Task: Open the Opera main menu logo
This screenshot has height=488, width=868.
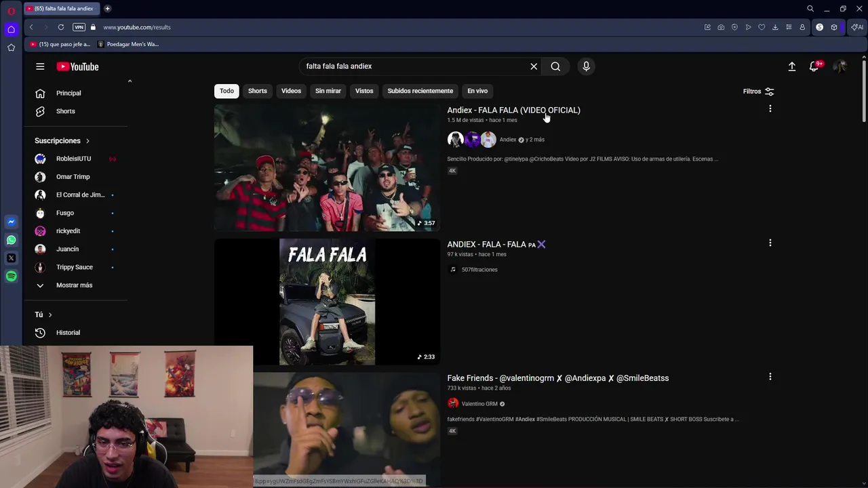Action: click(x=11, y=11)
